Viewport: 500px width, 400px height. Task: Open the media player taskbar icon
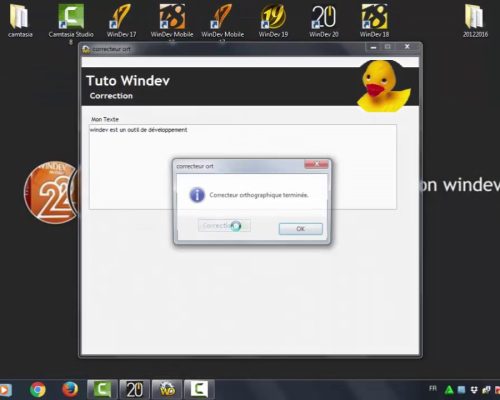pyautogui.click(x=5, y=390)
